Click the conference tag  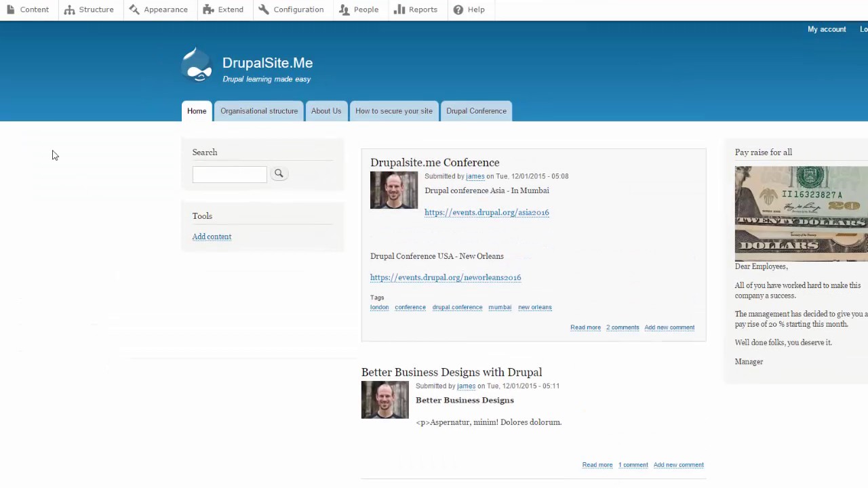(410, 307)
